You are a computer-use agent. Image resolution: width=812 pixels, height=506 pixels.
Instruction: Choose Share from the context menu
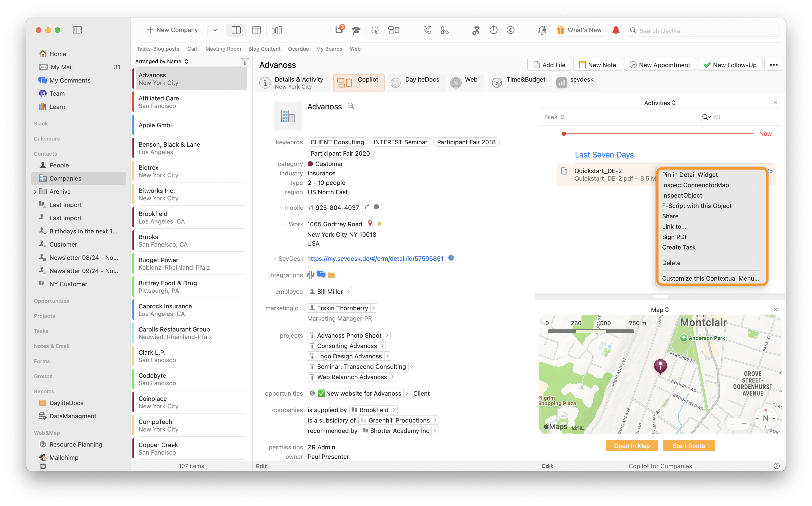pos(670,216)
